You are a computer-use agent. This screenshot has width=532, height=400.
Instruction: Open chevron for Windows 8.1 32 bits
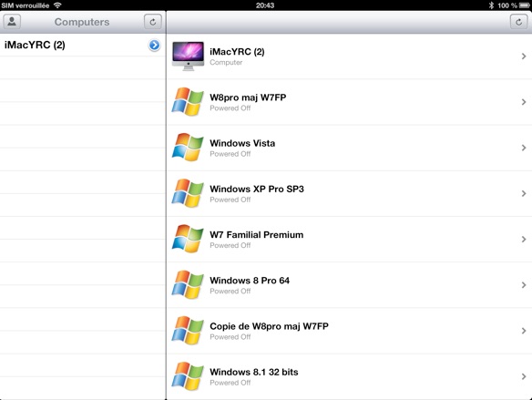coord(524,376)
